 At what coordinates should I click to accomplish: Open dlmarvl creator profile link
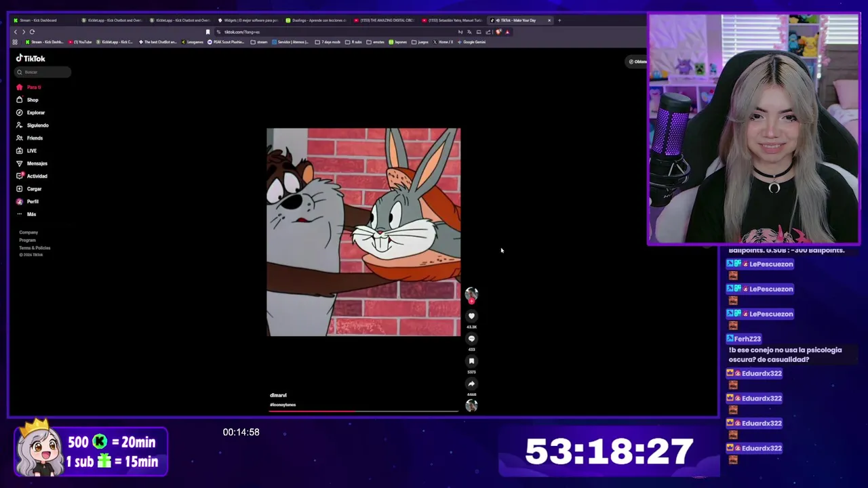(x=278, y=395)
